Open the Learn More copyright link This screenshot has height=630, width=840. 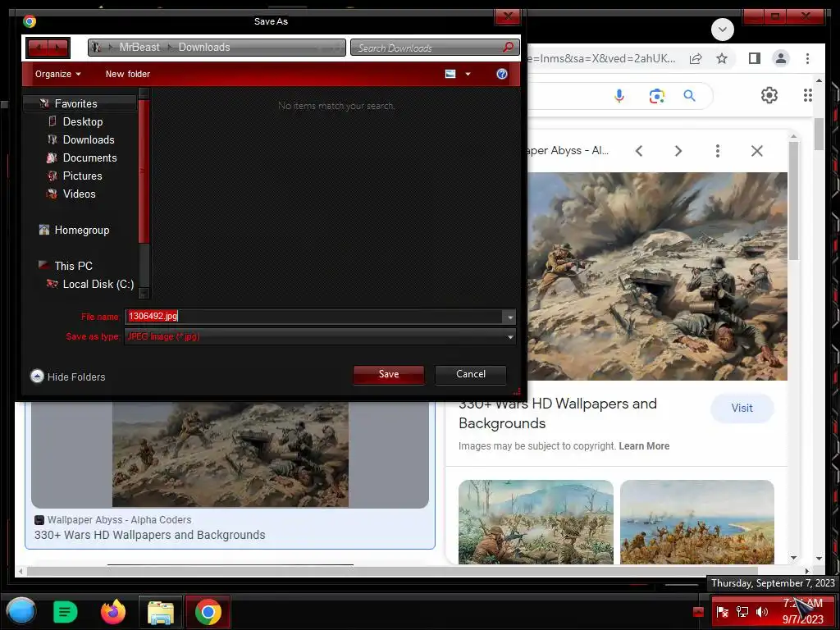pyautogui.click(x=643, y=446)
